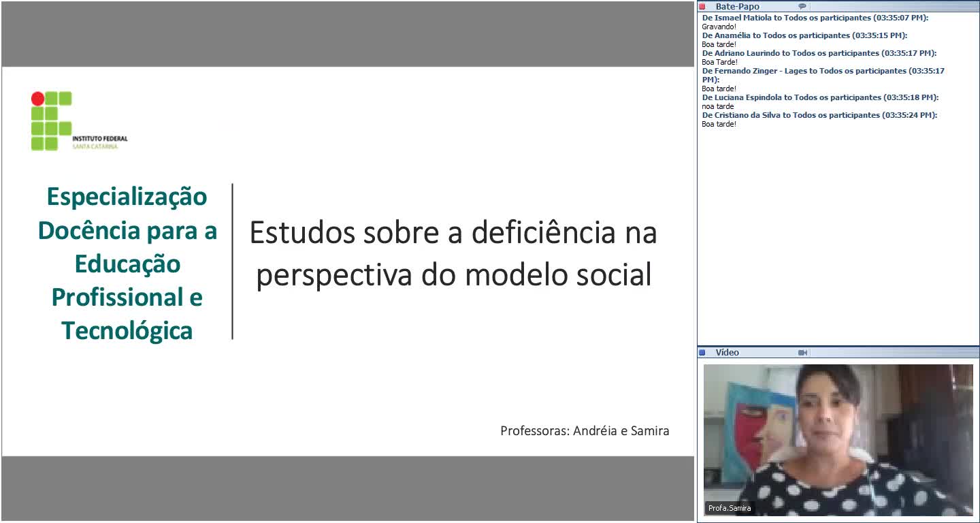Click the red square icon beside Bate-Papo

(x=702, y=7)
